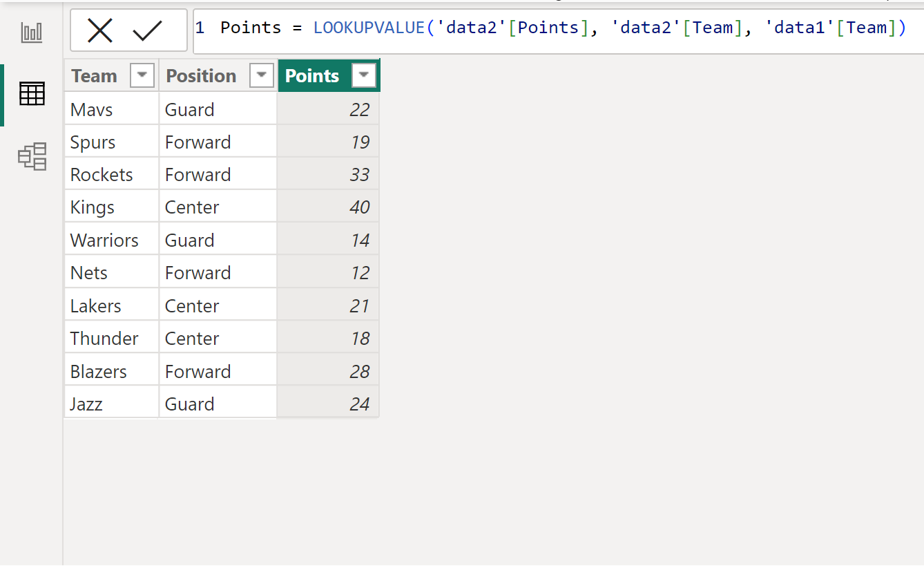Click Points value 21

(x=329, y=305)
